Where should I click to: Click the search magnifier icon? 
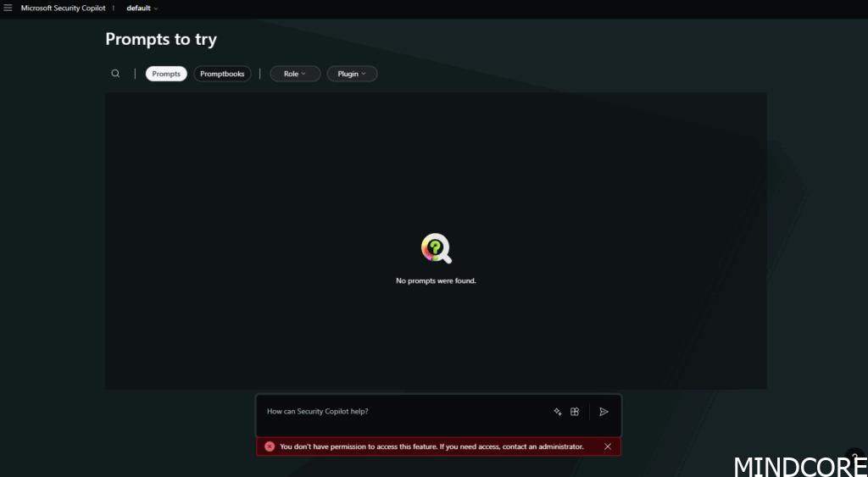115,74
